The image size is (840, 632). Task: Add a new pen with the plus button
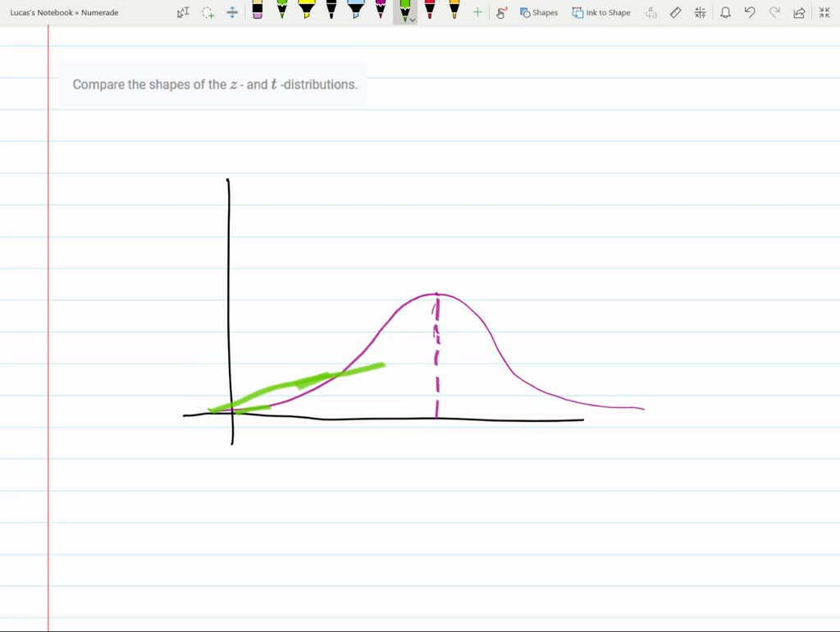click(x=477, y=12)
